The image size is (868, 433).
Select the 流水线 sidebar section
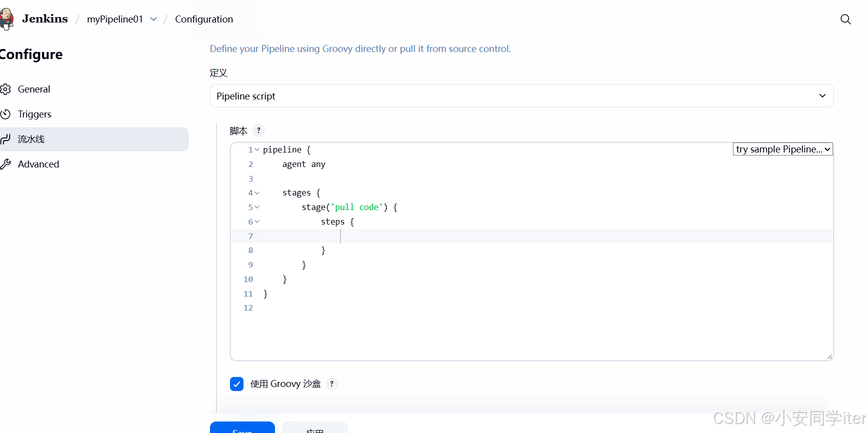31,139
